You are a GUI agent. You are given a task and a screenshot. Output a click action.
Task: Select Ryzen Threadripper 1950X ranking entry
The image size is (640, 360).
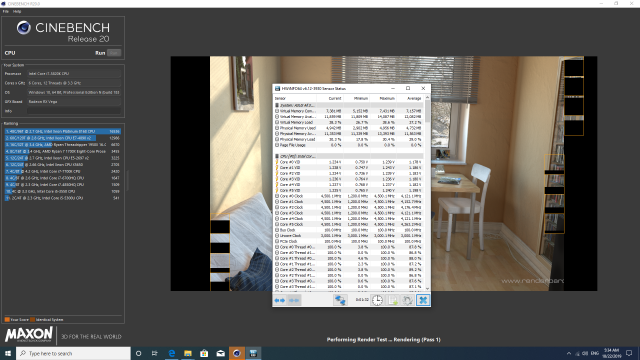62,144
